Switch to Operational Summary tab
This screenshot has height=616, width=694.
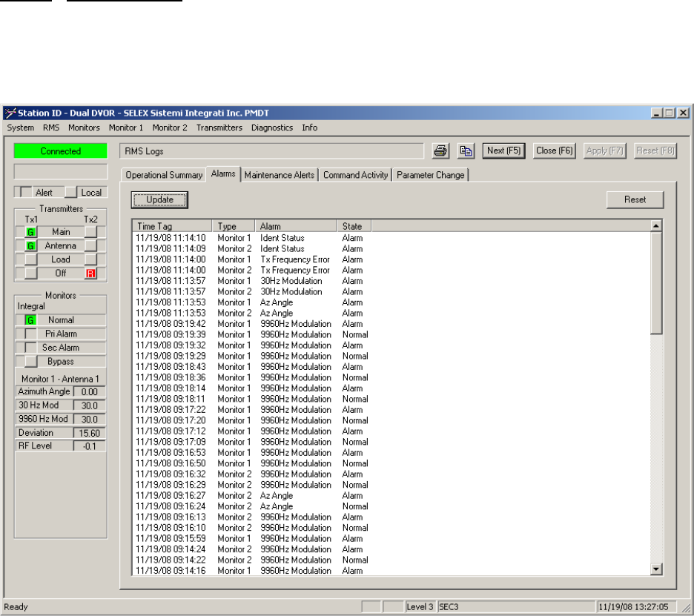(164, 175)
